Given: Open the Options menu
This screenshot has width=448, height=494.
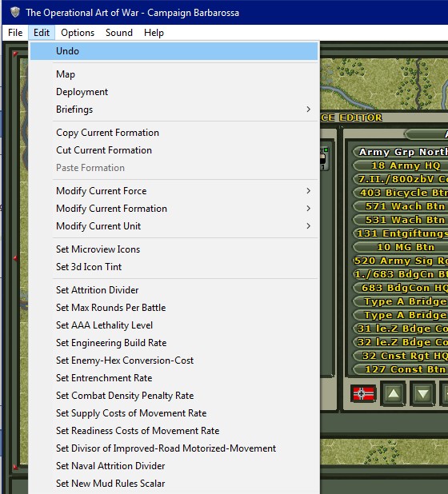Looking at the screenshot, I should coord(78,33).
